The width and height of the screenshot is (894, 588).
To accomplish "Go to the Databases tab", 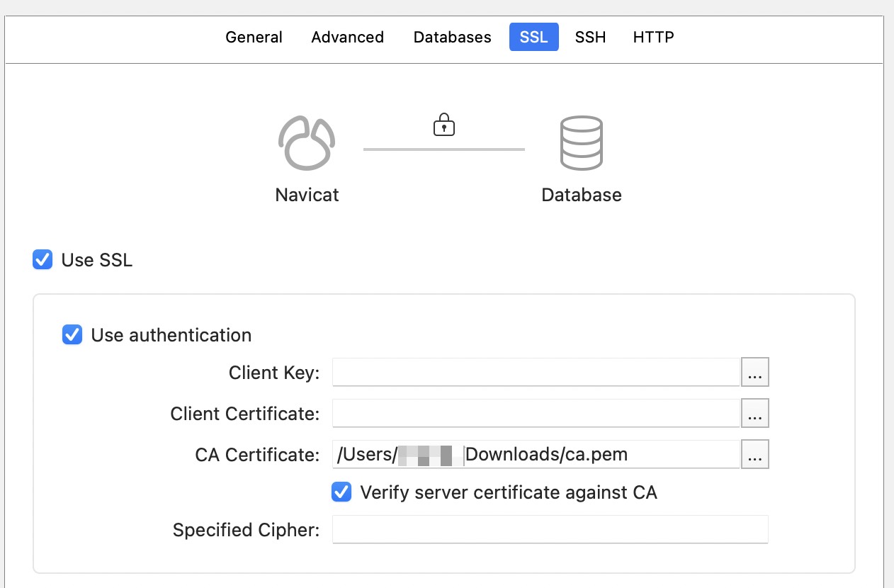I will click(x=452, y=37).
